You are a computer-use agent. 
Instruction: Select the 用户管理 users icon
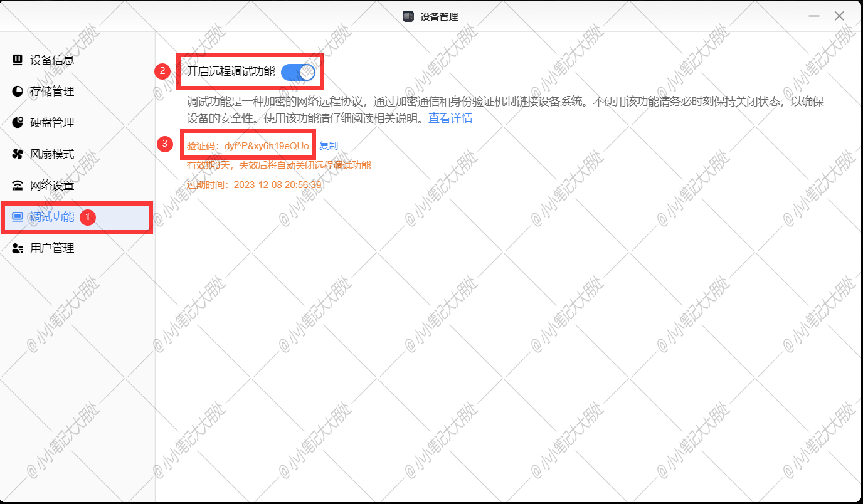[17, 248]
